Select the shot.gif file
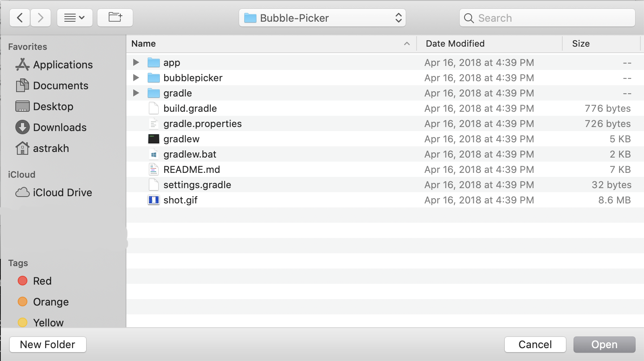 (x=180, y=200)
